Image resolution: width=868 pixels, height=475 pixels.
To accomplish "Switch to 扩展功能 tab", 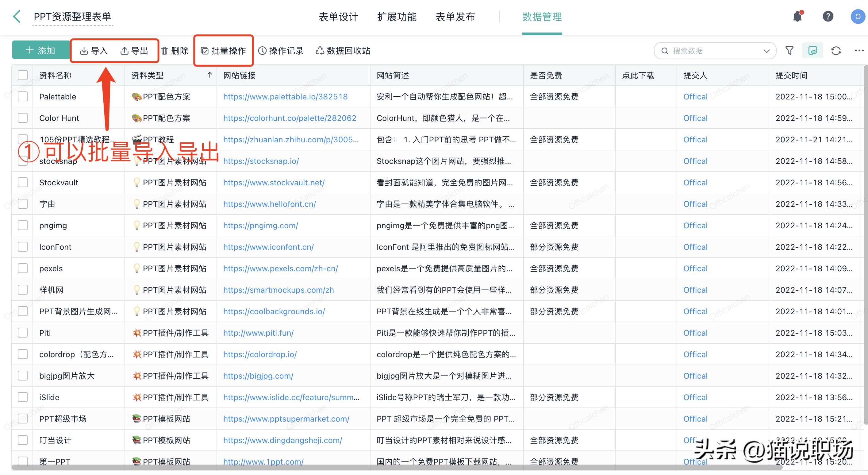I will point(397,17).
